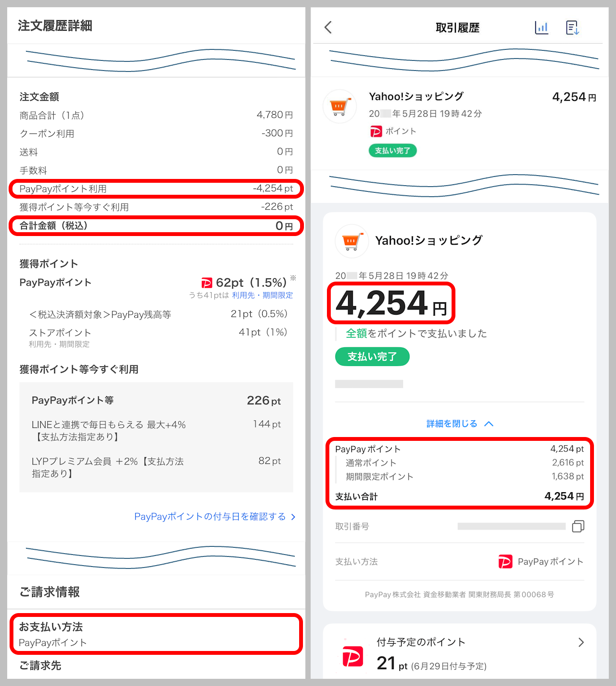Tap the 通常ポイント 2,616pt row
This screenshot has height=686, width=616.
(x=464, y=463)
